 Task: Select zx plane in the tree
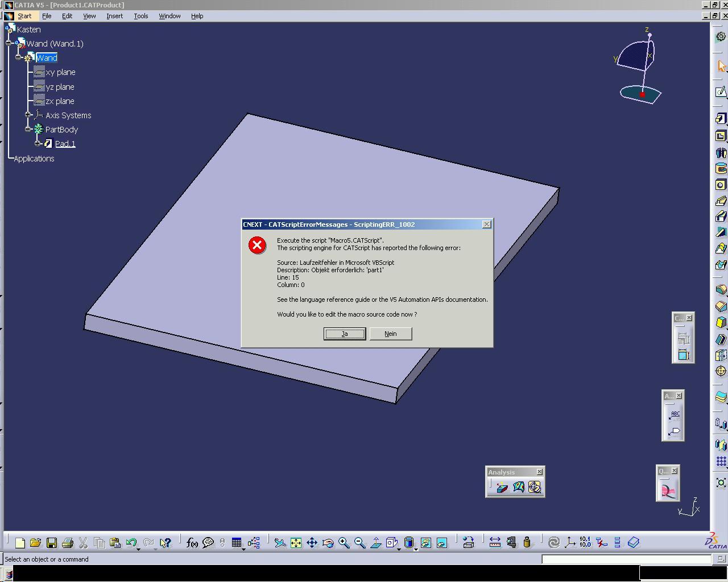click(x=60, y=101)
